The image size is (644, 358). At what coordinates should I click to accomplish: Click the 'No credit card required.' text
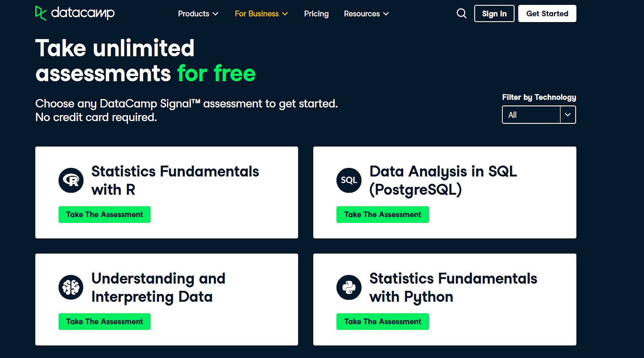(x=96, y=117)
